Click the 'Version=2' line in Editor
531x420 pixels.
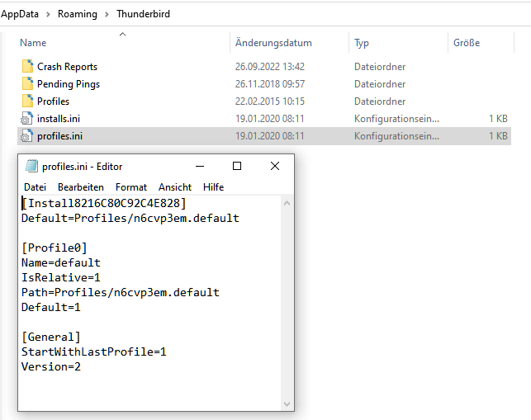pyautogui.click(x=51, y=367)
